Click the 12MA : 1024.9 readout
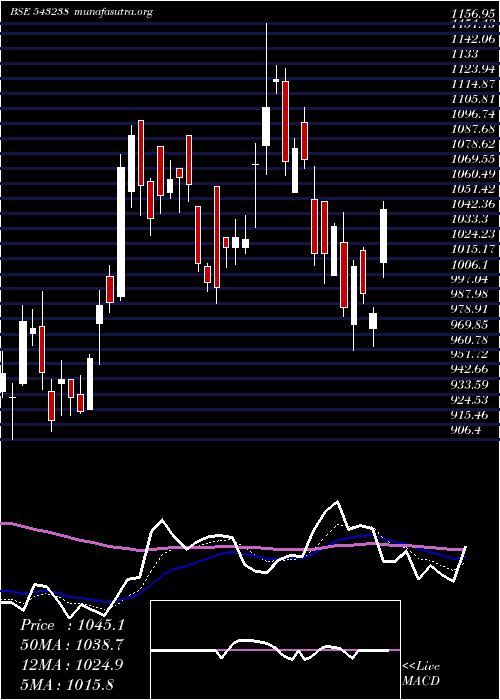 point(72,665)
